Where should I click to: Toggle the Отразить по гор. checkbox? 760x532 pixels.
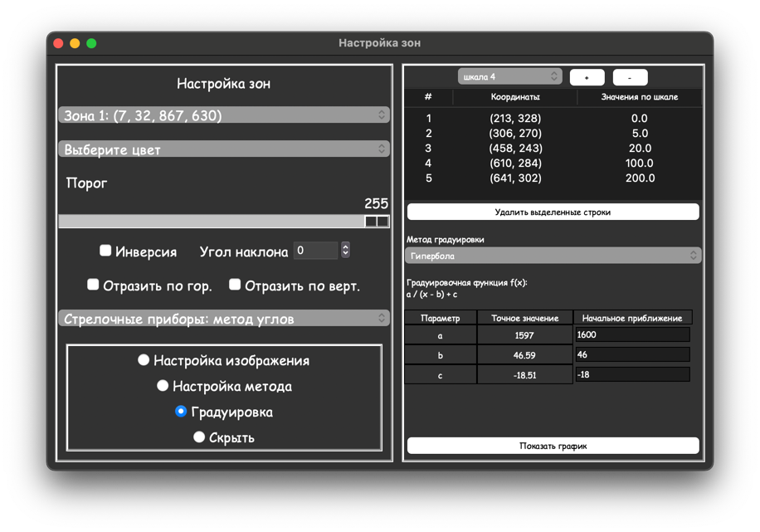point(93,285)
